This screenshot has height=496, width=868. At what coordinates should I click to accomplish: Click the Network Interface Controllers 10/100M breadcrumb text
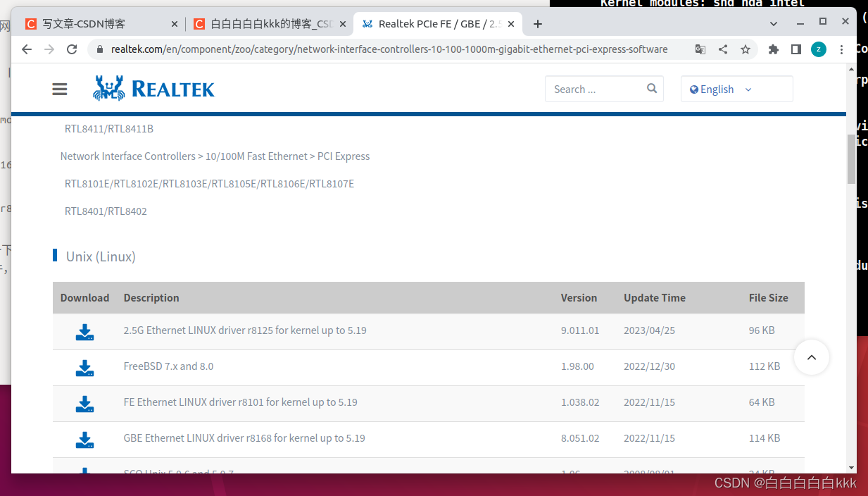[x=215, y=156]
